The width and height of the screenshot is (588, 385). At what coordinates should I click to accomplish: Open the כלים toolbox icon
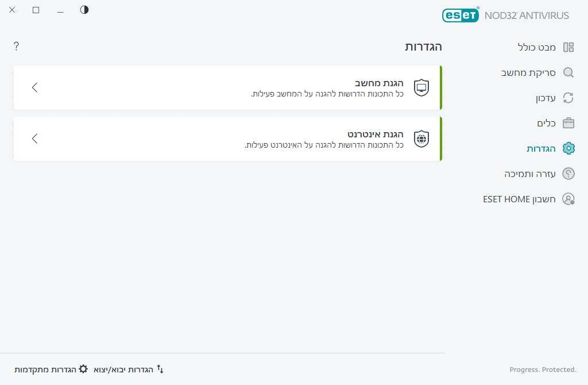click(568, 123)
